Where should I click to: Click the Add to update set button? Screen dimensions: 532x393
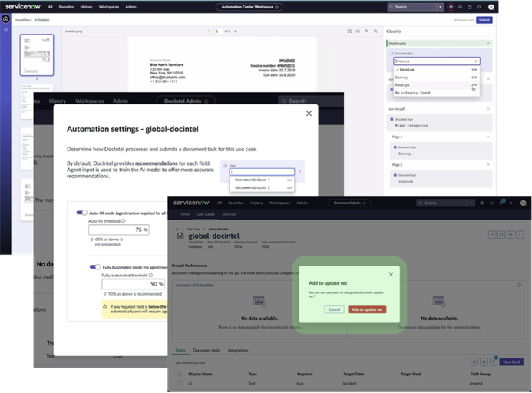coord(367,309)
